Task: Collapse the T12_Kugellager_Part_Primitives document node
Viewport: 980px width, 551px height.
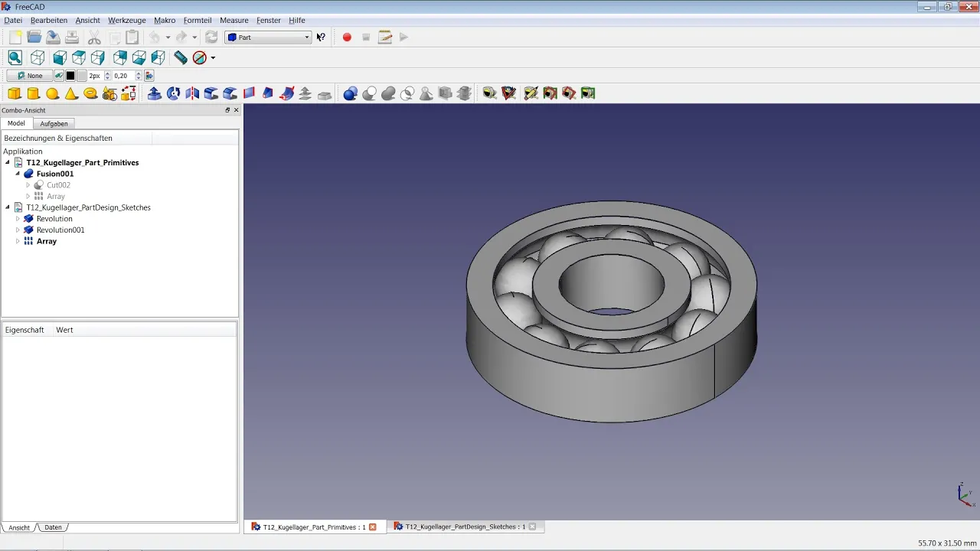Action: 8,163
